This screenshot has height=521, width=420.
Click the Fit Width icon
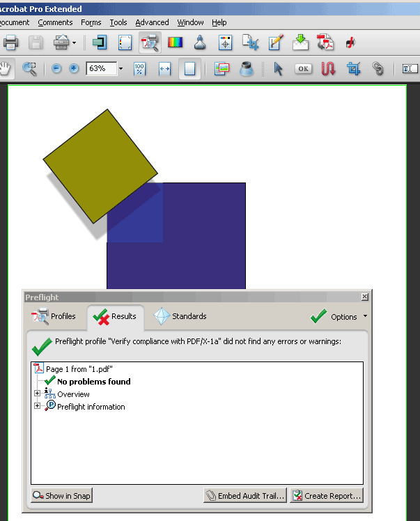coord(165,69)
